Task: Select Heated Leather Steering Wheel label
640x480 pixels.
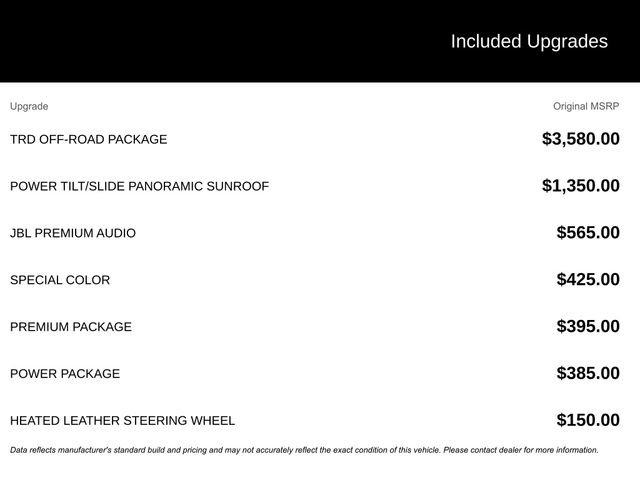Action: [x=122, y=421]
